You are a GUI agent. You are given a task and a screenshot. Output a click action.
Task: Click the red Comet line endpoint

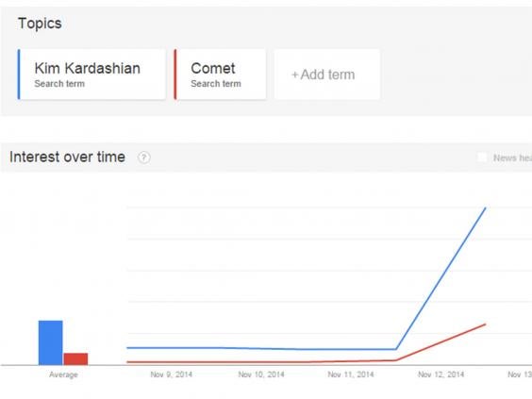point(486,324)
